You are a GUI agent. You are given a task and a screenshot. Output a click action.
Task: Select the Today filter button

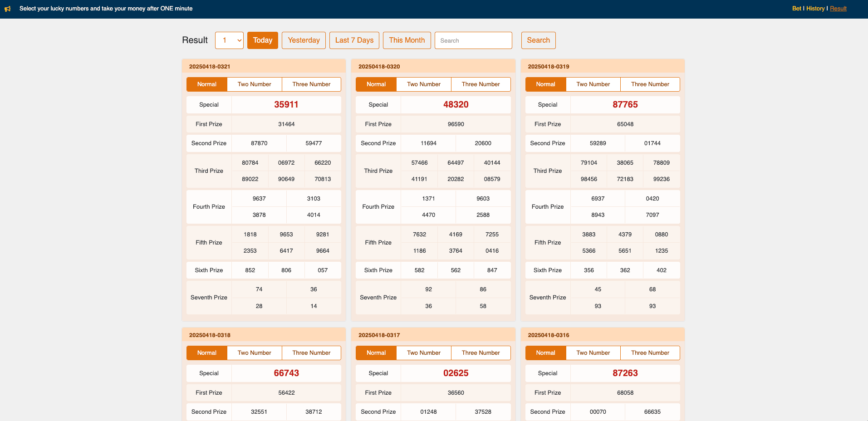tap(263, 40)
